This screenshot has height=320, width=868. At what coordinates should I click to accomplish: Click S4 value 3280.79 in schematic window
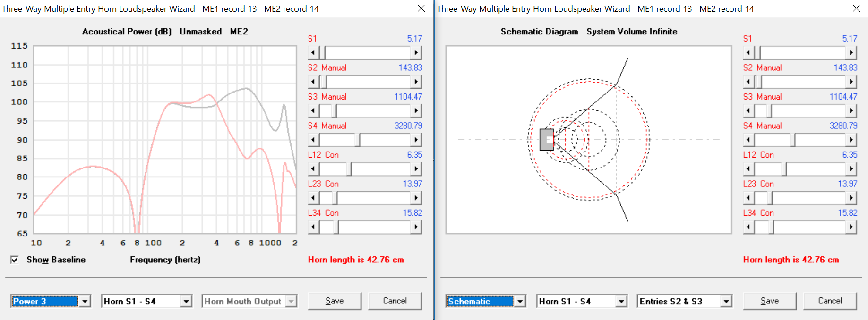(843, 126)
